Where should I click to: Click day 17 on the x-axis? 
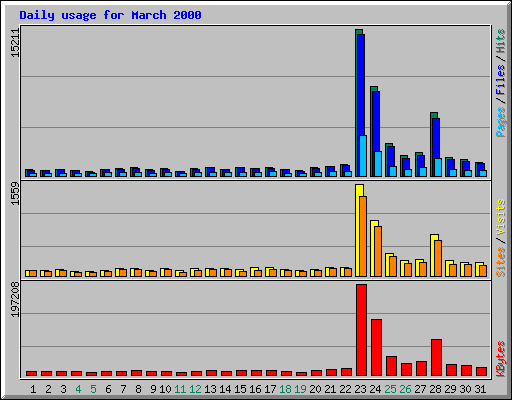click(x=270, y=389)
